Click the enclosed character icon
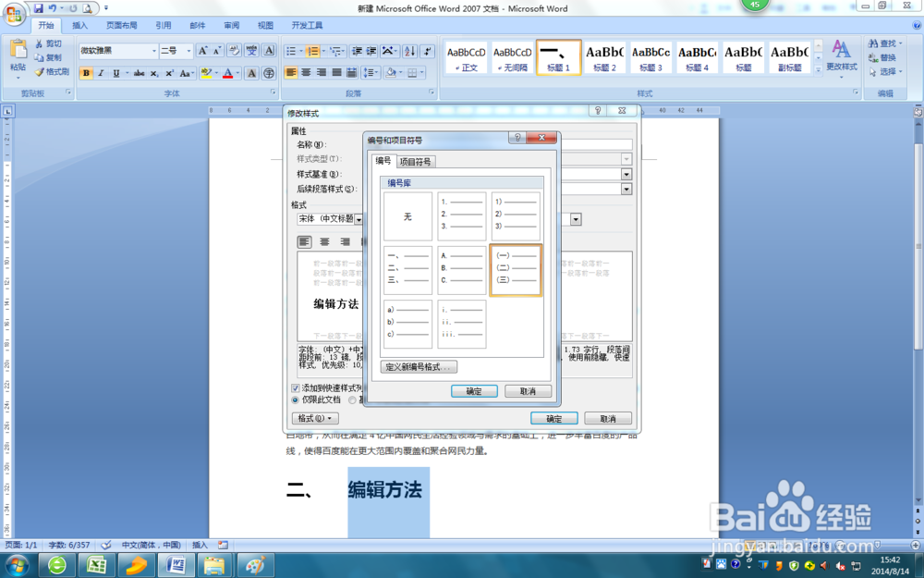924x578 pixels. 269,73
